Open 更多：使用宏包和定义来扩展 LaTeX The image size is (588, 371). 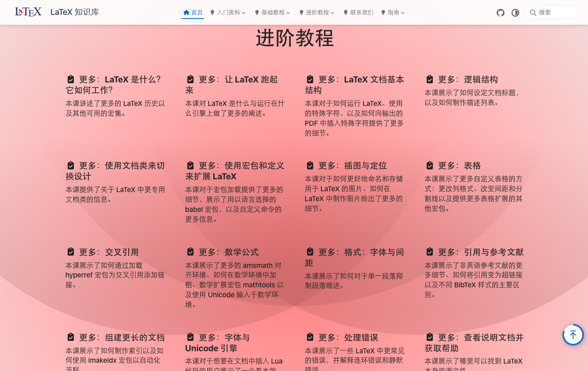pos(235,171)
